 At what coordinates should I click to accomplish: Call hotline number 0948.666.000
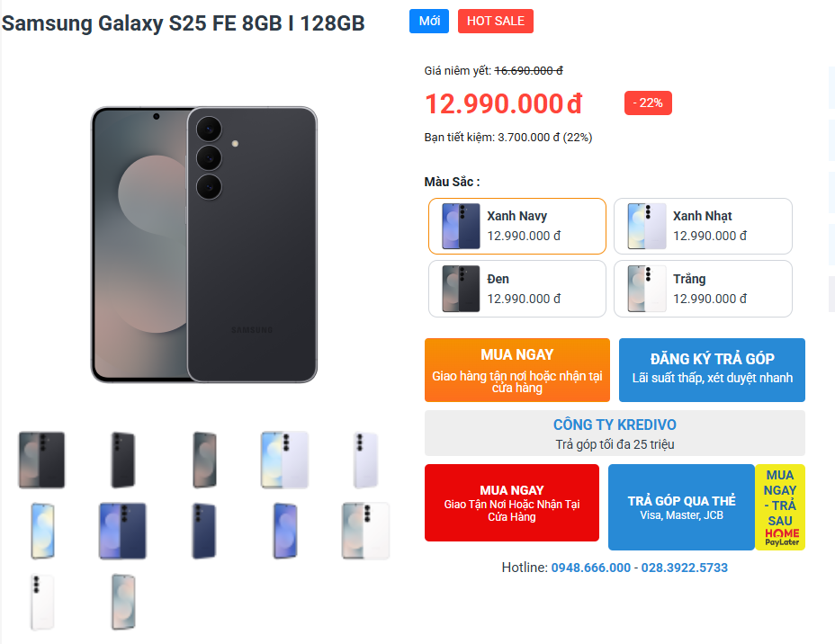click(x=590, y=568)
